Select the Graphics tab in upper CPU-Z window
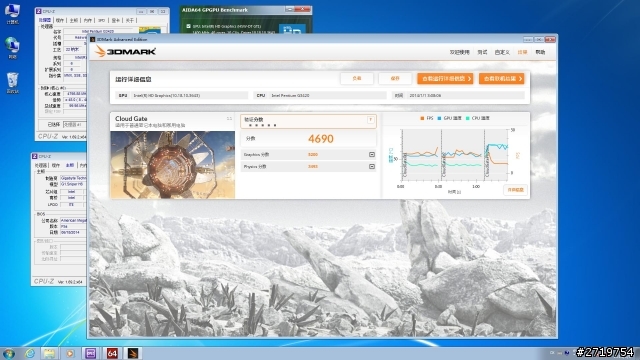The image size is (640, 360). [116, 20]
